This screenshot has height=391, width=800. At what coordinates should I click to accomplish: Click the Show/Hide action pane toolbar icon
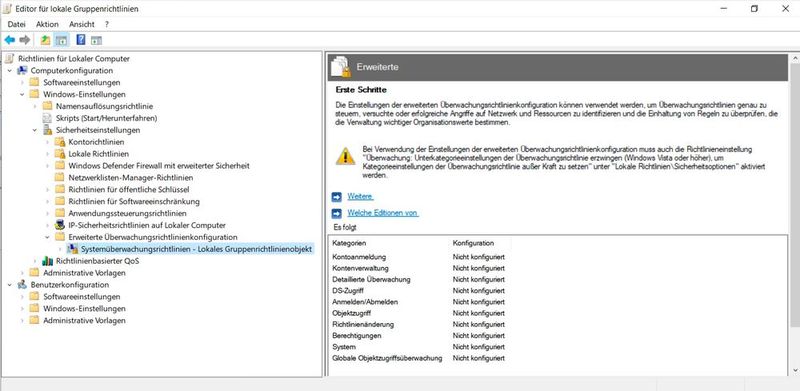[96, 40]
